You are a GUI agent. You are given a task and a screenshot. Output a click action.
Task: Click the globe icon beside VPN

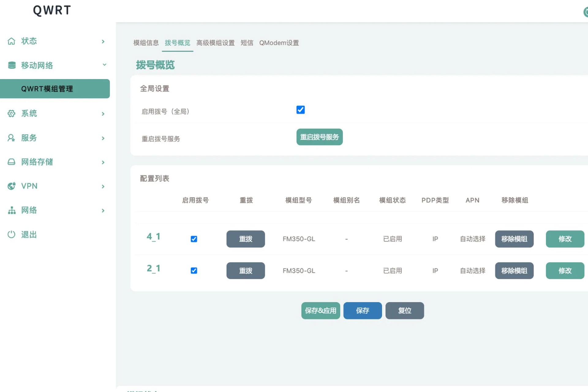click(x=11, y=186)
